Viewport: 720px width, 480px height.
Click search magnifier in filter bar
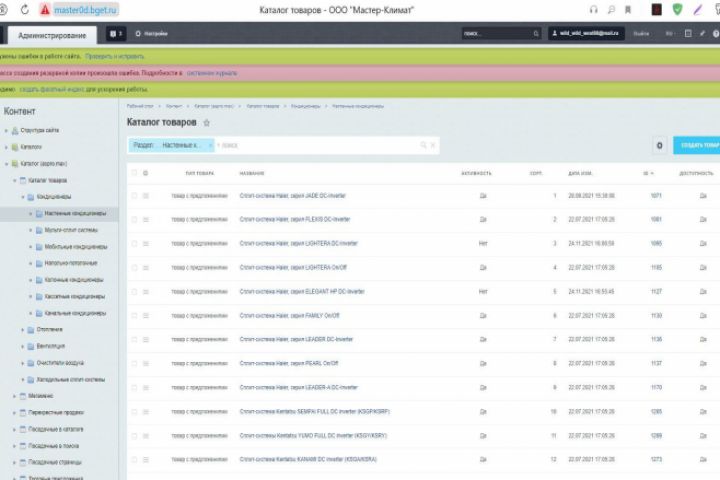click(x=423, y=145)
